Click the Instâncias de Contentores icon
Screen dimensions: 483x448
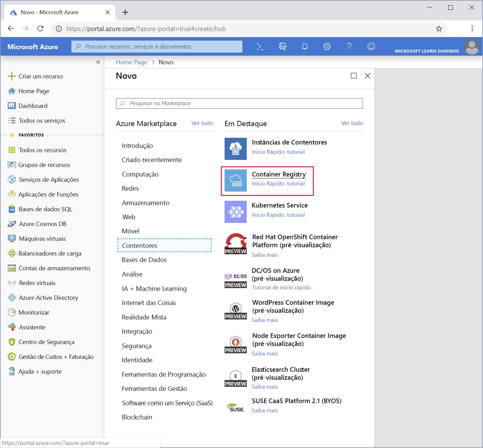235,149
